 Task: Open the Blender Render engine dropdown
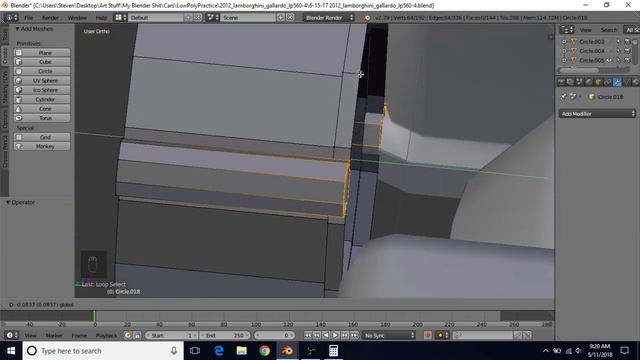tap(329, 18)
